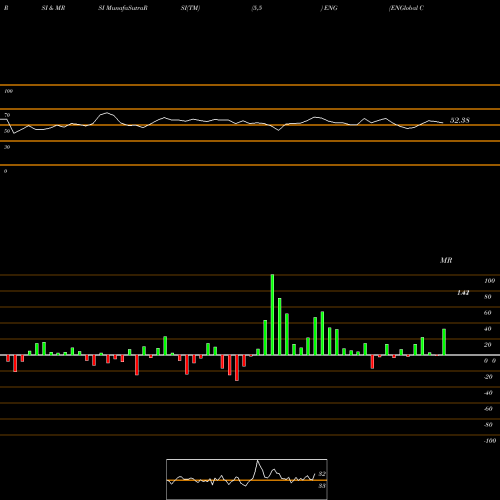The height and width of the screenshot is (500, 500).
Task: Click the '(ENGlobal C' header text
Action: click(x=406, y=8)
